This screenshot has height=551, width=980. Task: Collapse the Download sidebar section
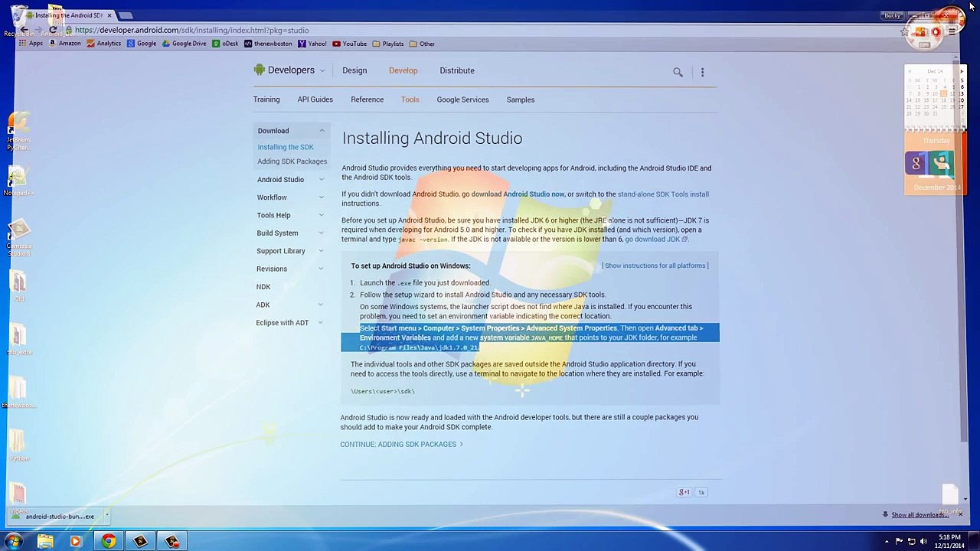pyautogui.click(x=322, y=131)
